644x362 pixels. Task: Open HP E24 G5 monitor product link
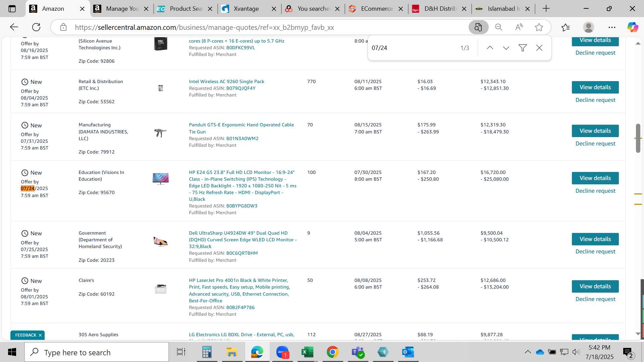[x=243, y=186]
